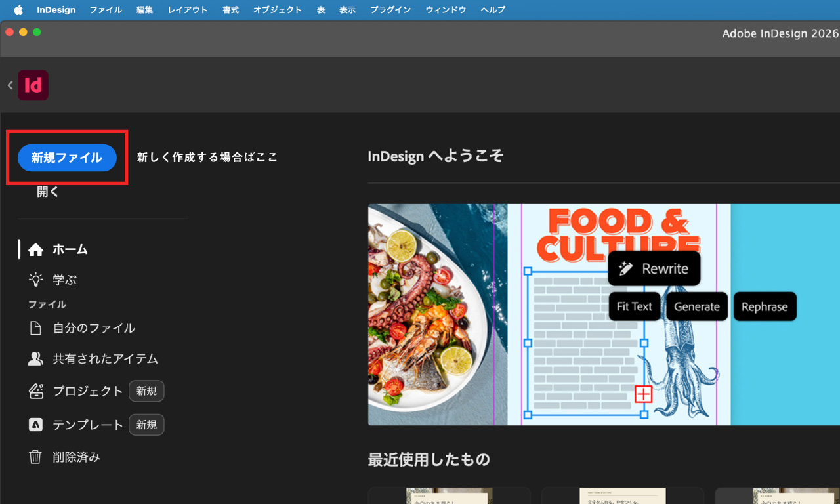840x504 pixels.
Task: Open the 表示 menu
Action: click(x=347, y=10)
